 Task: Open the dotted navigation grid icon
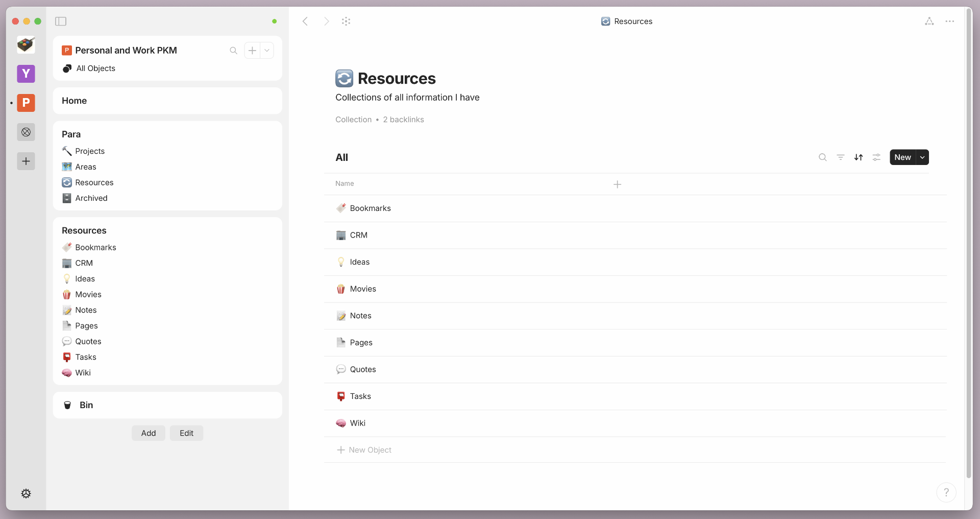[x=346, y=21]
